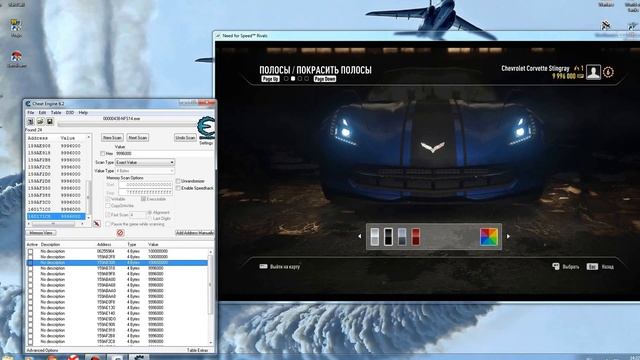
Task: Click the red Yandex icon in the taskbar
Action: (73, 358)
